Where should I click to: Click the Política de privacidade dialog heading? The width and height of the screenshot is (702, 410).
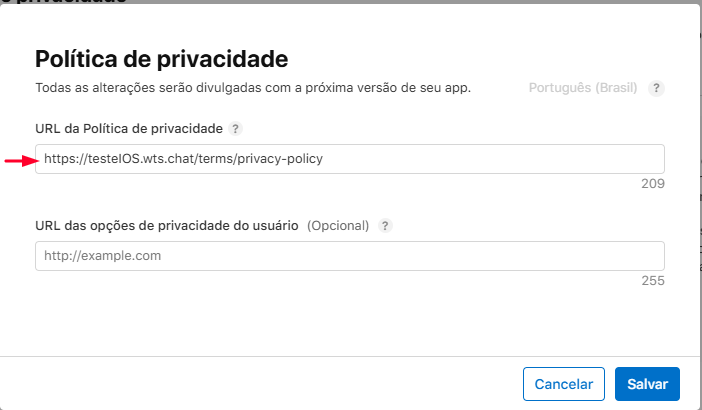161,57
